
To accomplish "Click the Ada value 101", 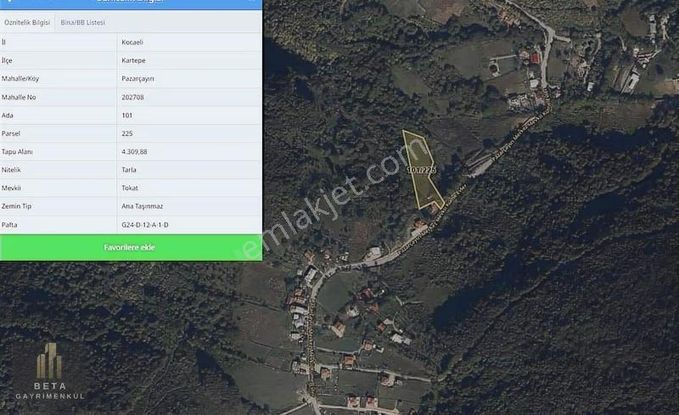I will (127, 116).
